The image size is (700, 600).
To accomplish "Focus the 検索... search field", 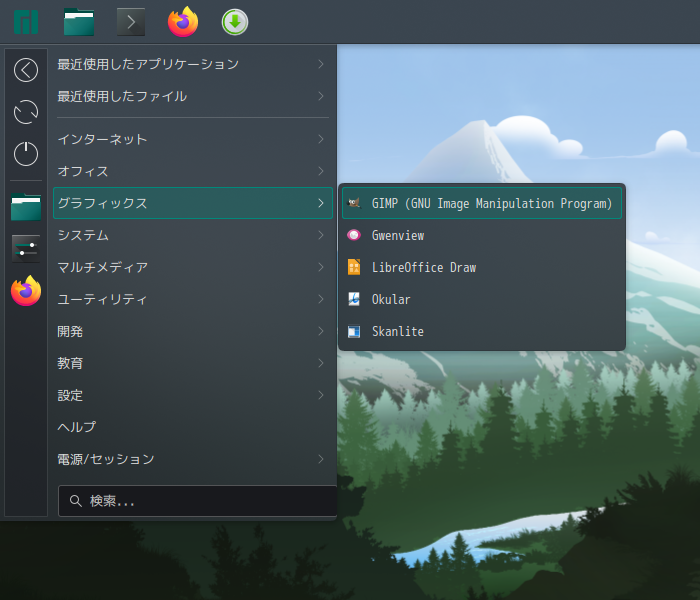I will click(197, 501).
